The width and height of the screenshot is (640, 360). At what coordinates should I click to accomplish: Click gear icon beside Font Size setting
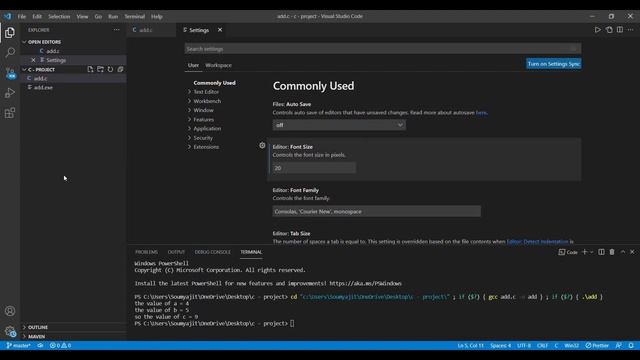click(262, 145)
